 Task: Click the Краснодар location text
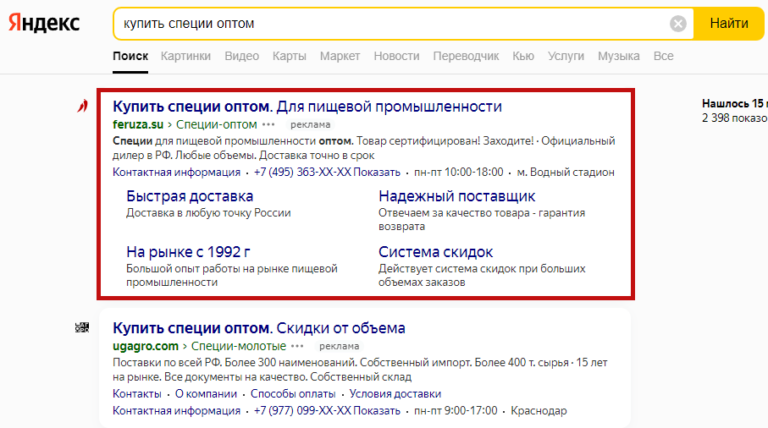pos(539,411)
